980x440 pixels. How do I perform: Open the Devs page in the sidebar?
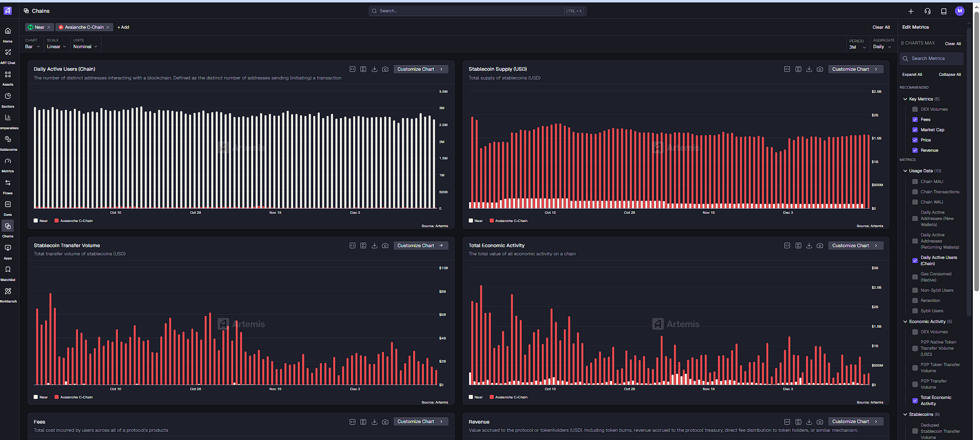[8, 207]
